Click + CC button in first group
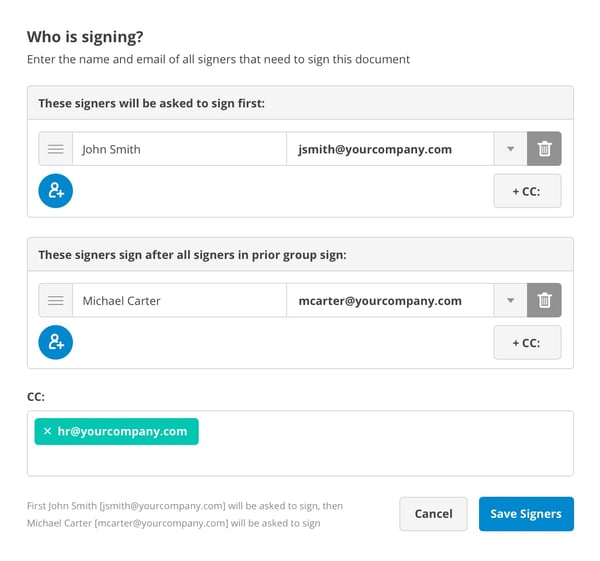 (x=527, y=191)
